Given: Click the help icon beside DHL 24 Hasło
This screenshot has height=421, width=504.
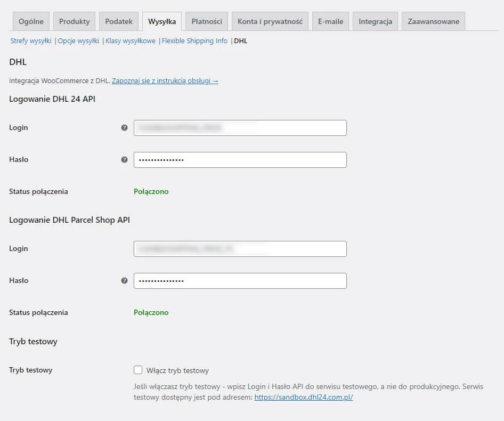Looking at the screenshot, I should 124,159.
